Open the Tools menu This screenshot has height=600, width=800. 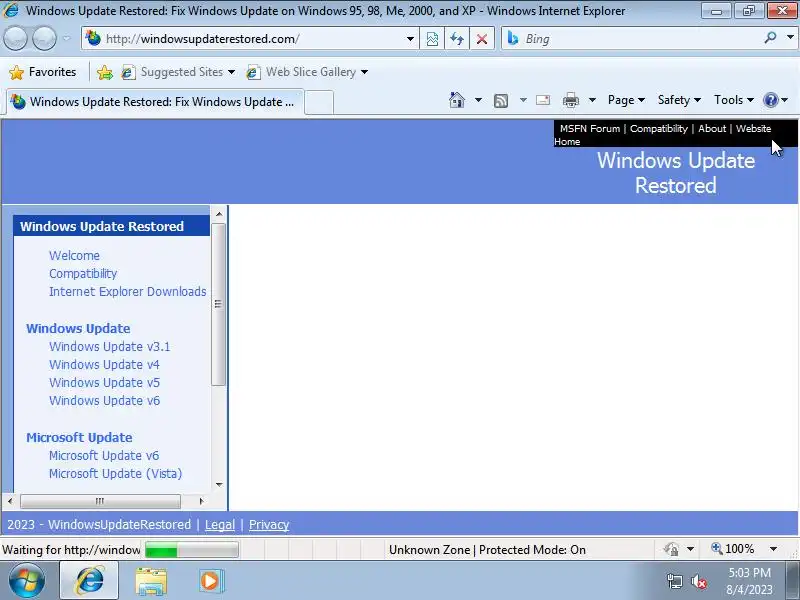click(x=734, y=100)
